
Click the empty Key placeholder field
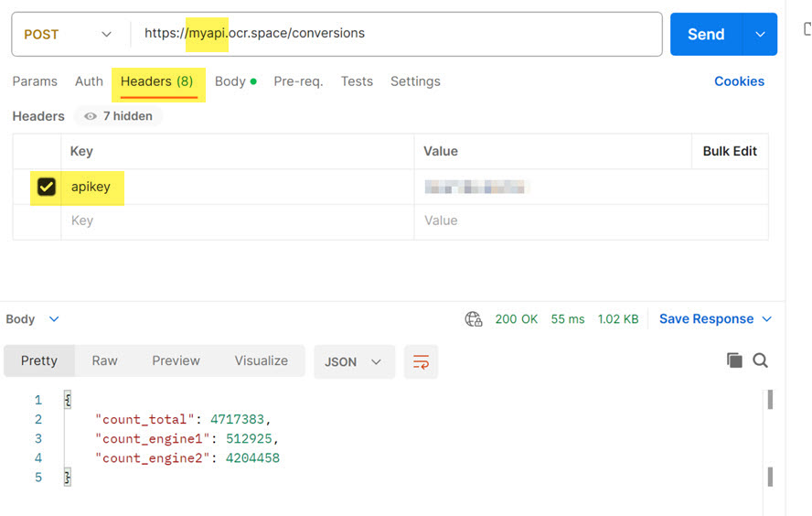[238, 220]
